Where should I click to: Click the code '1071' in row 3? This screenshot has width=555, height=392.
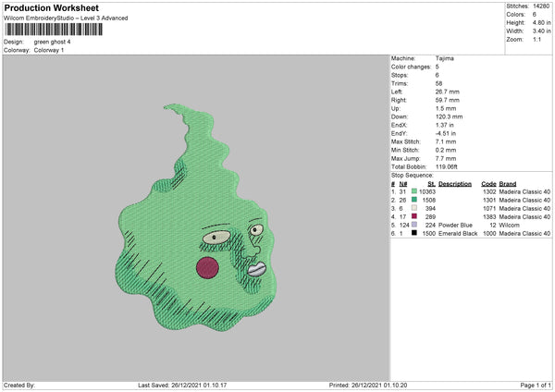489,209
